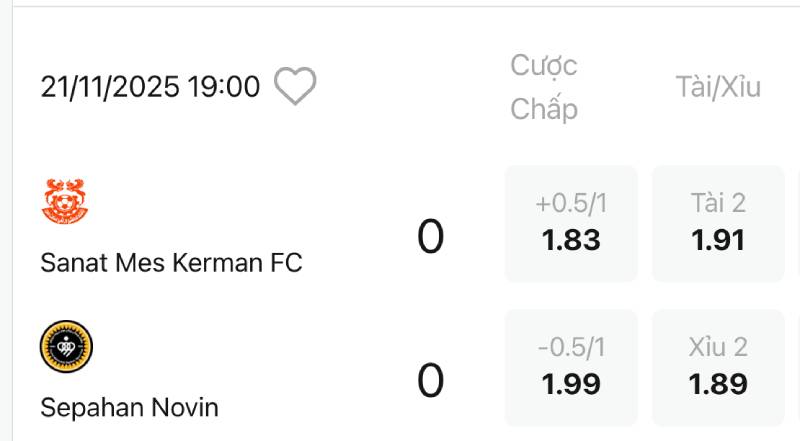The width and height of the screenshot is (800, 441).
Task: Click the Tài 2 line label
Action: (x=718, y=204)
